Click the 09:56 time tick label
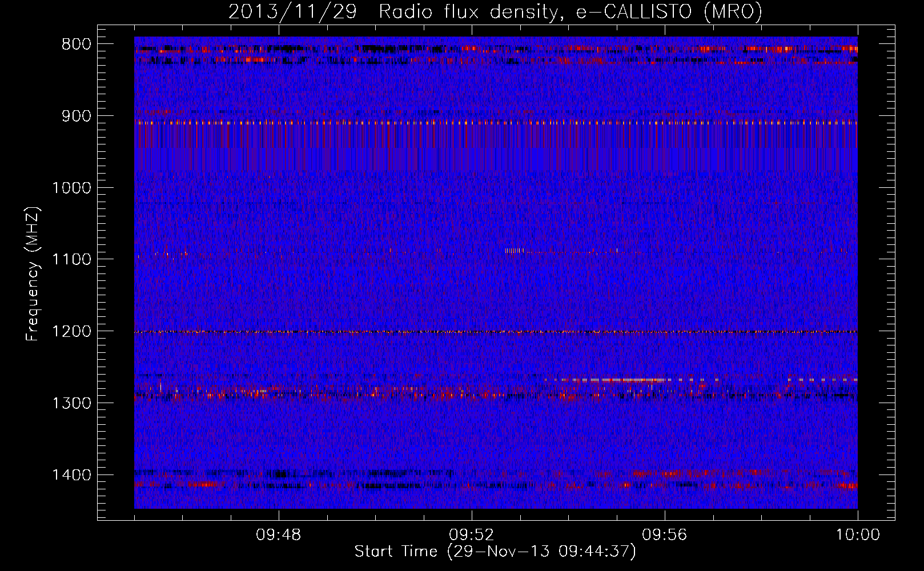 pyautogui.click(x=665, y=535)
